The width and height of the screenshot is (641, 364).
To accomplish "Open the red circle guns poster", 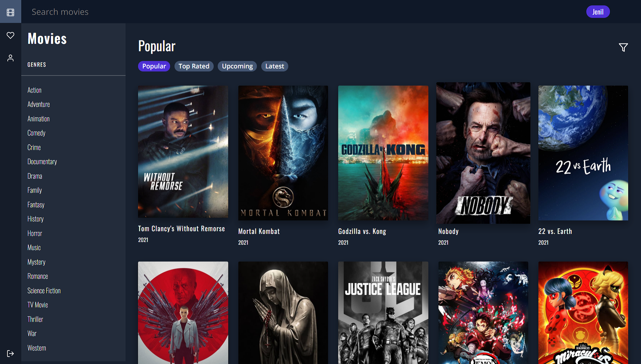I will [x=183, y=313].
